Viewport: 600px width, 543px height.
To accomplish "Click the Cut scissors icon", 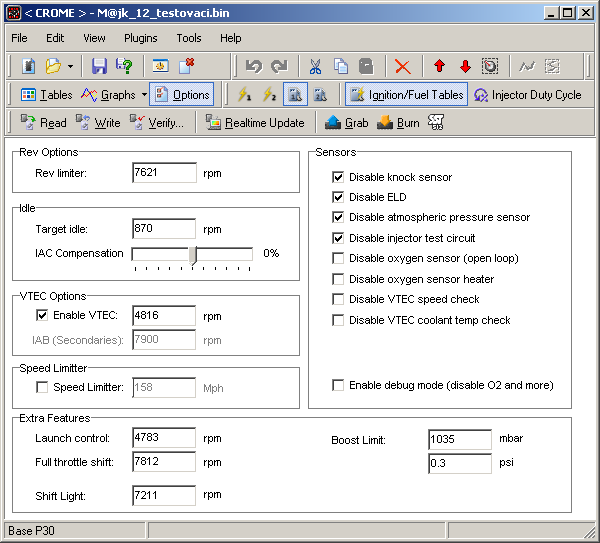I will pyautogui.click(x=314, y=66).
